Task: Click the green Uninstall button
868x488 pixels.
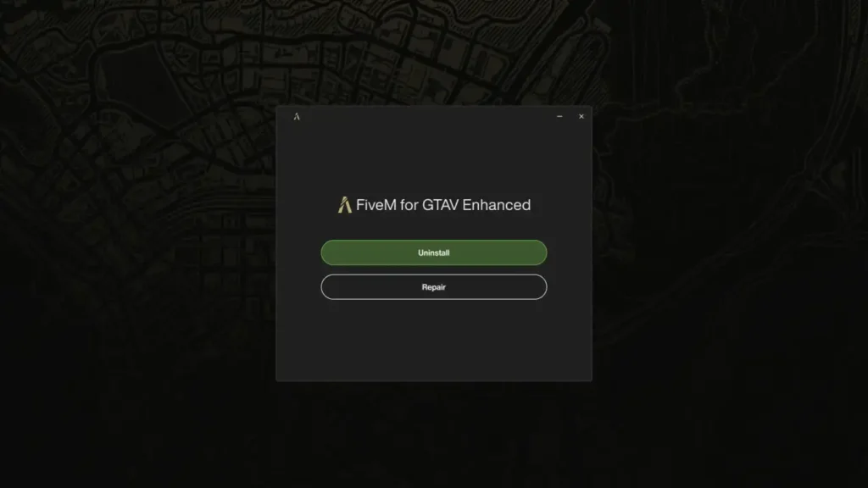Action: (433, 252)
